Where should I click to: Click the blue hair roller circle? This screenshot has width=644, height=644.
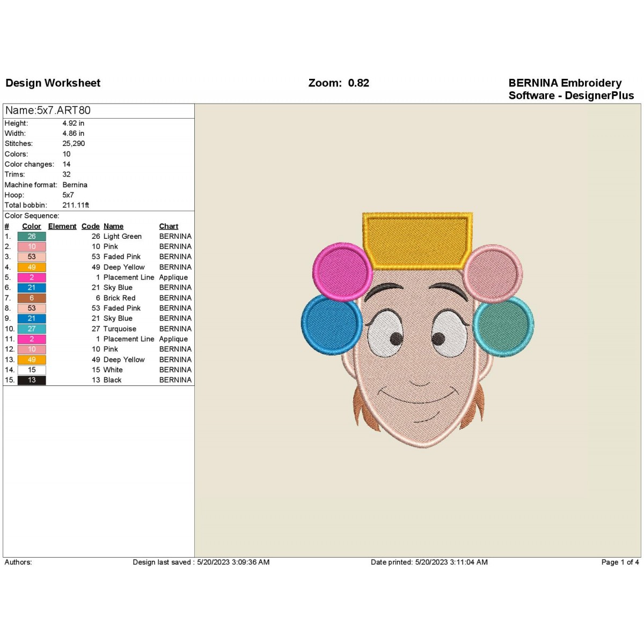tap(332, 324)
